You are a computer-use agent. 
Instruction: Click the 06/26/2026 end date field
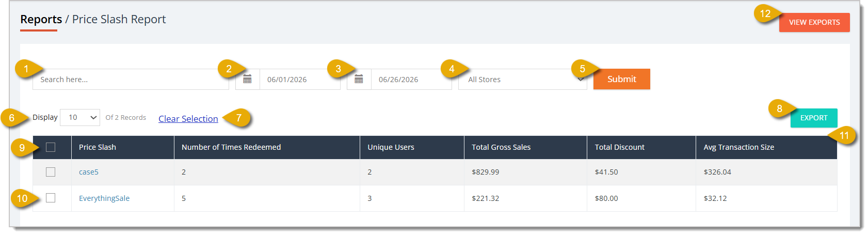click(x=411, y=79)
